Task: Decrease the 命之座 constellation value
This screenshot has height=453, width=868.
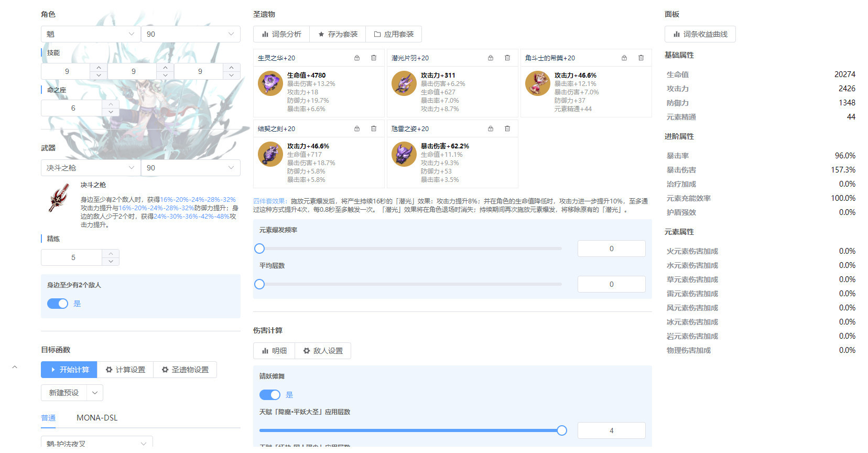Action: coord(111,112)
